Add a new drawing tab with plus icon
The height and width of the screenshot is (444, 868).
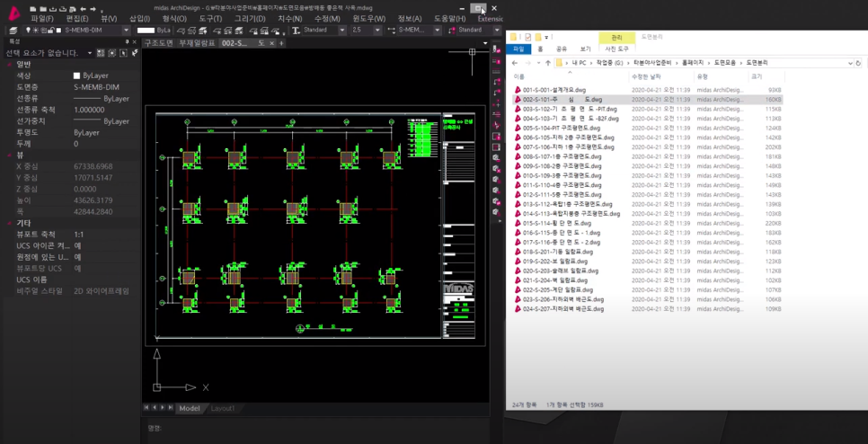[x=281, y=43]
